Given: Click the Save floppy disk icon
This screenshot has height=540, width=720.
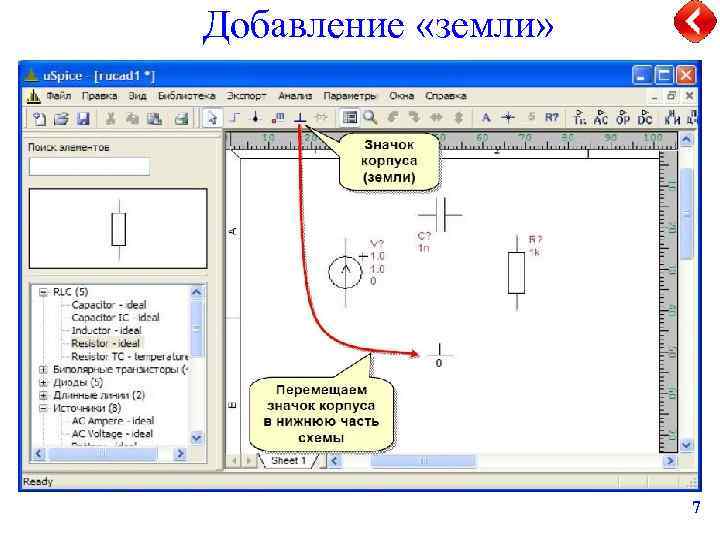Looking at the screenshot, I should pos(83,118).
